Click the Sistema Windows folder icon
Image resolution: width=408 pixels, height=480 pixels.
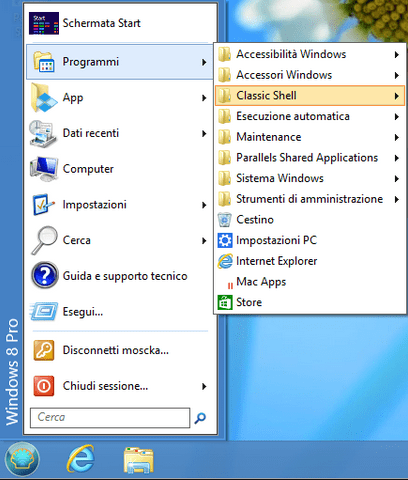[x=224, y=178]
